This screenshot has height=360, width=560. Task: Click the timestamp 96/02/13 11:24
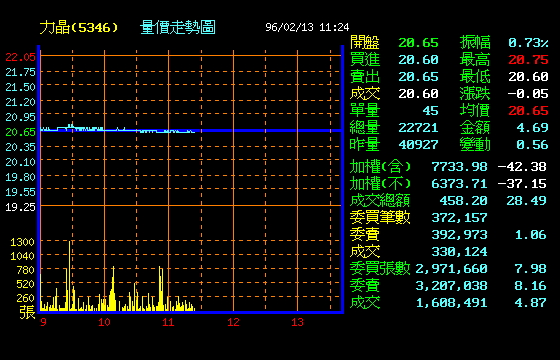307,27
